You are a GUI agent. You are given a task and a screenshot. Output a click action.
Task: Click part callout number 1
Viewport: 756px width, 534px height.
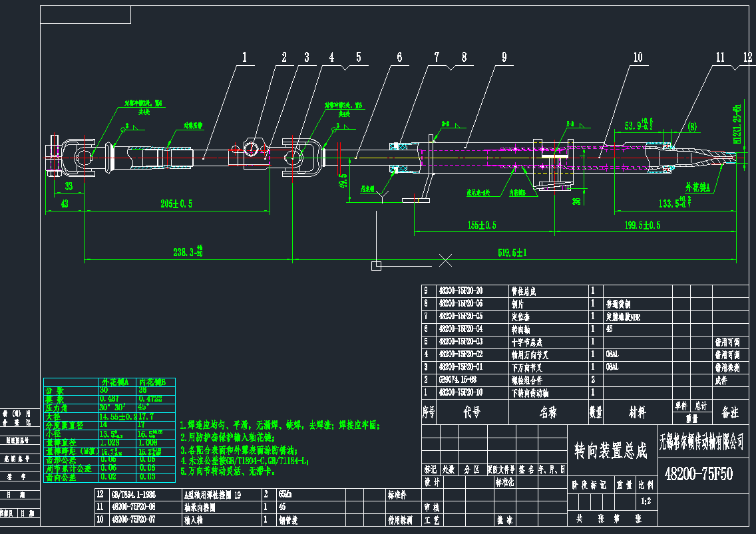[244, 59]
